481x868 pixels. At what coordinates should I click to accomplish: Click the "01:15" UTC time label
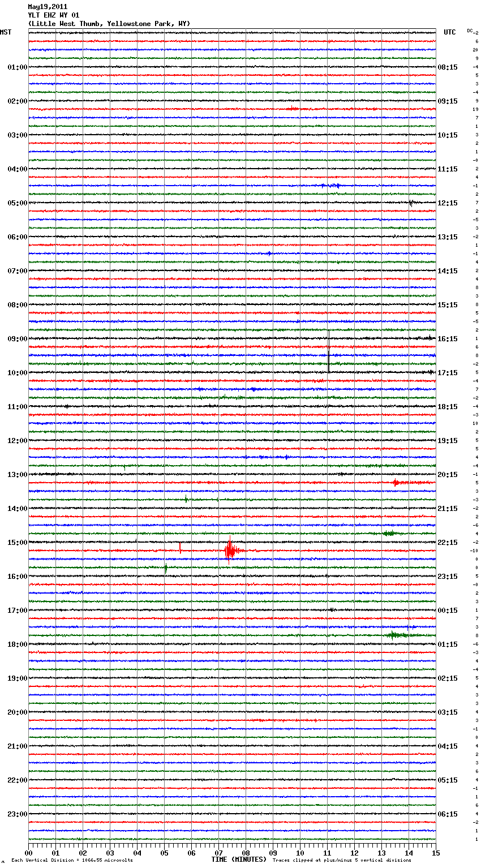coord(448,644)
